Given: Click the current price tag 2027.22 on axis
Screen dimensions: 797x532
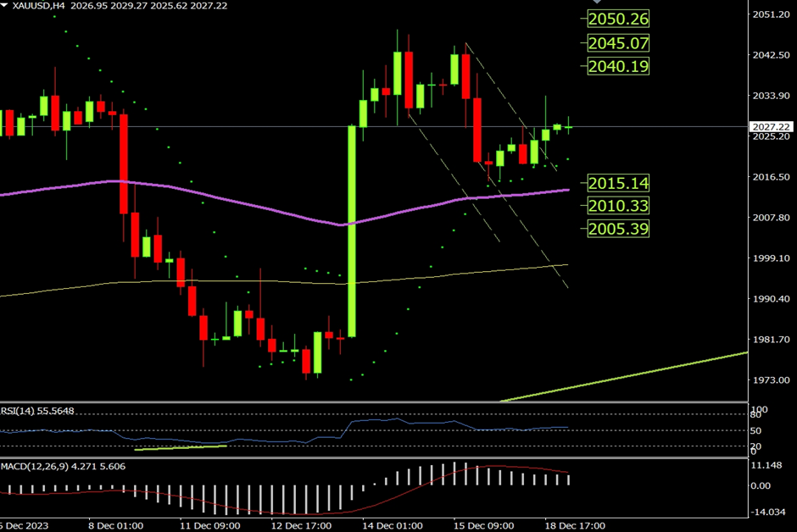Looking at the screenshot, I should click(772, 126).
